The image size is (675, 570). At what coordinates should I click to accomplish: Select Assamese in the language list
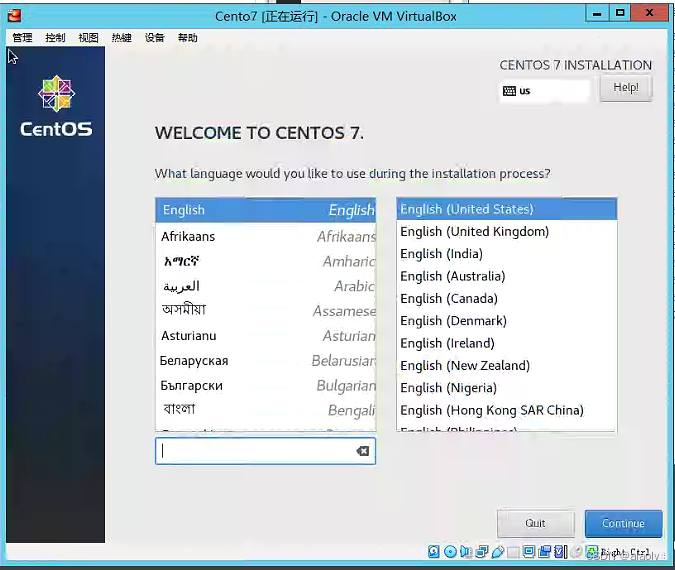point(266,310)
